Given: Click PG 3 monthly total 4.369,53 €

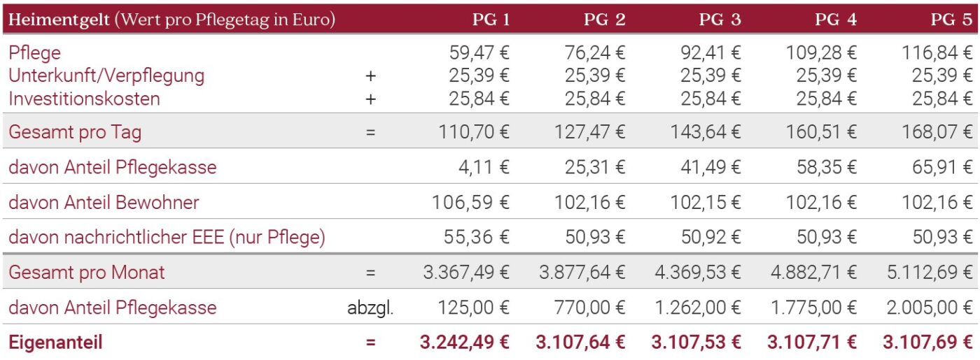Looking at the screenshot, I should (x=698, y=273).
